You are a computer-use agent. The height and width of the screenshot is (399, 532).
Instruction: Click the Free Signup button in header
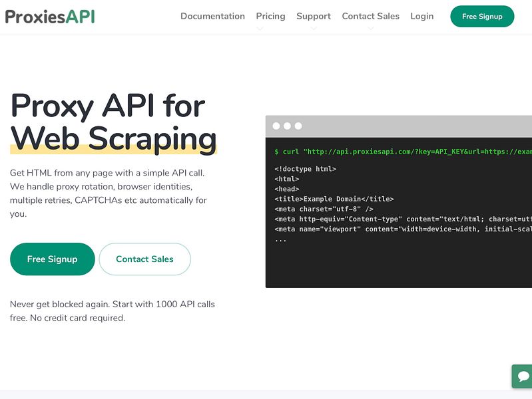pos(482,16)
